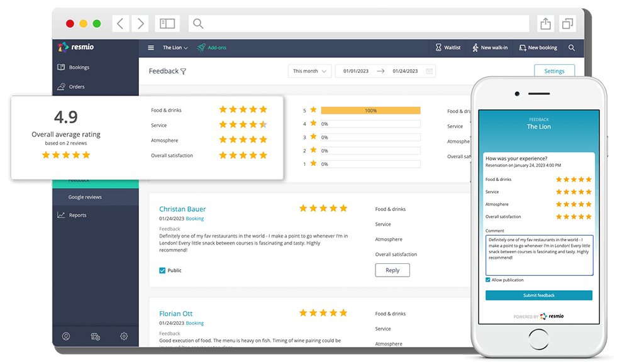Open Settings for feedback
This screenshot has width=644, height=362.
click(554, 71)
